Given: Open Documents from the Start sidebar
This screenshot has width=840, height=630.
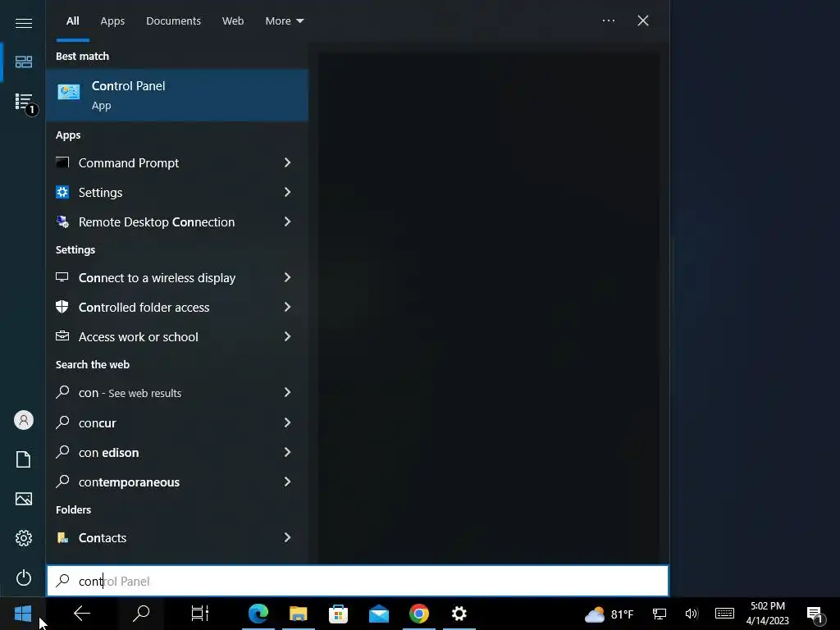Looking at the screenshot, I should (24, 459).
